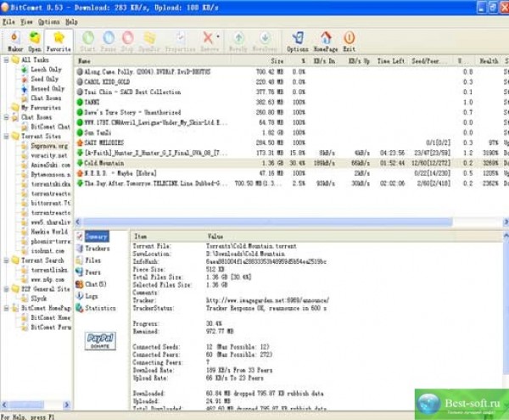The width and height of the screenshot is (509, 420).
Task: Click the red X Remove icon
Action: click(208, 38)
